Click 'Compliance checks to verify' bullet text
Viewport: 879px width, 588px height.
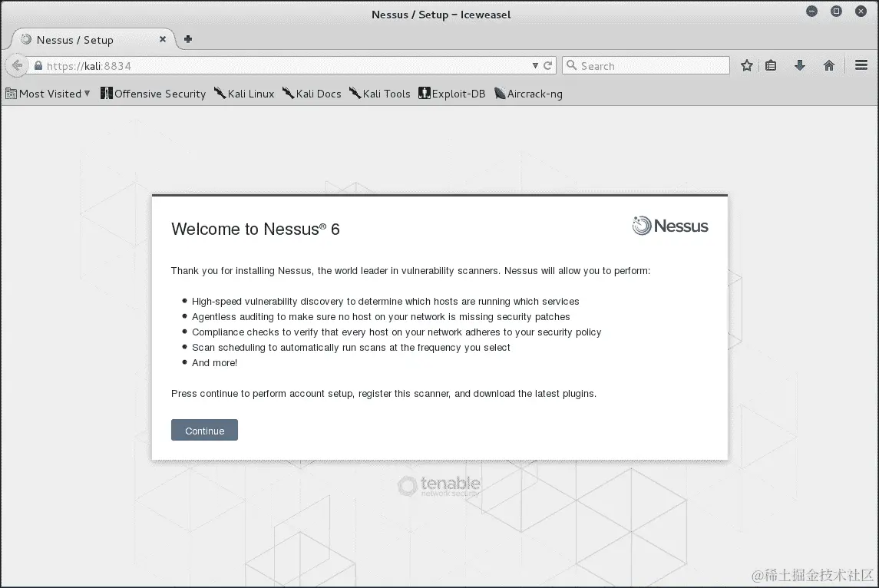coord(396,332)
